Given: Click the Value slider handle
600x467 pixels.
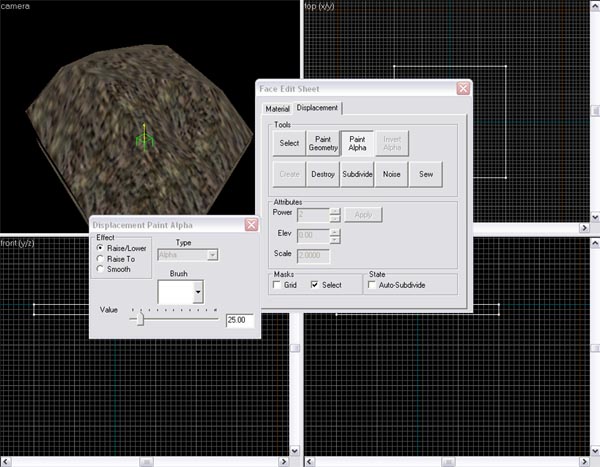Looking at the screenshot, I should click(140, 320).
